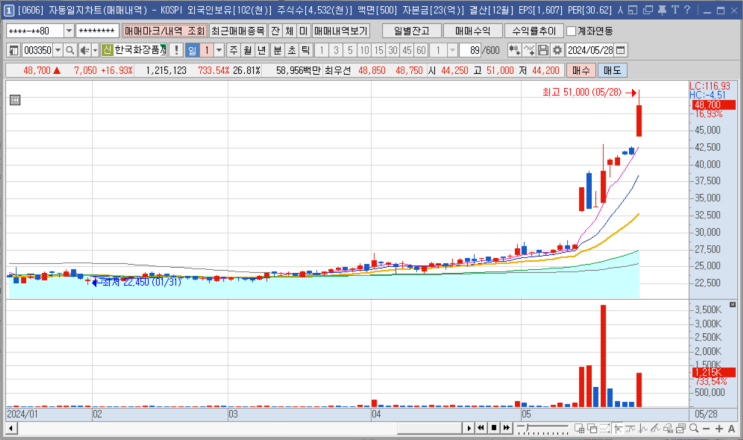The height and width of the screenshot is (440, 743).
Task: Click the grid table icon on chart
Action: [15, 100]
